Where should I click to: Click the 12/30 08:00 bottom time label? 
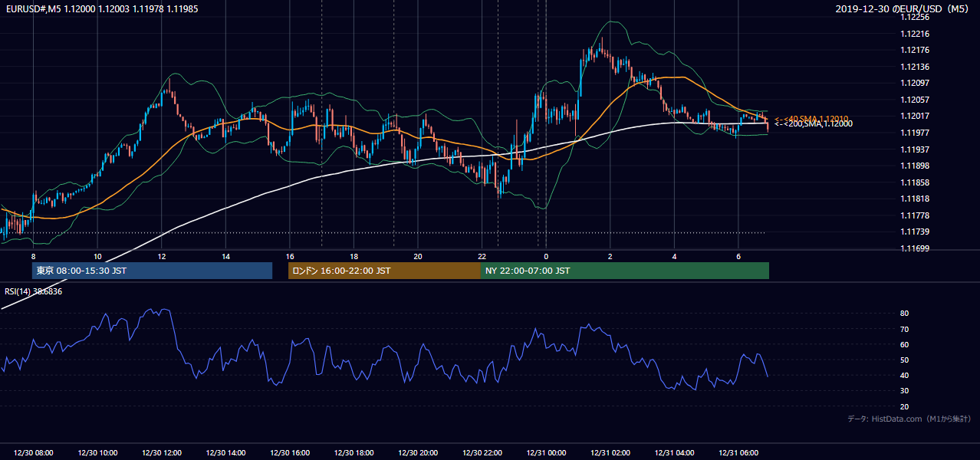click(33, 453)
